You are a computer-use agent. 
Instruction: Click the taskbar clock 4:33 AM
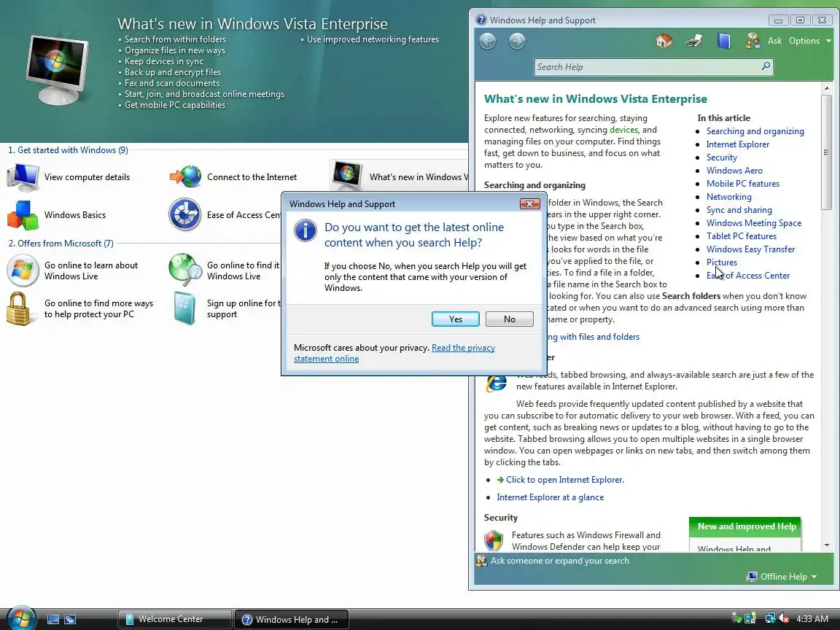click(x=812, y=619)
